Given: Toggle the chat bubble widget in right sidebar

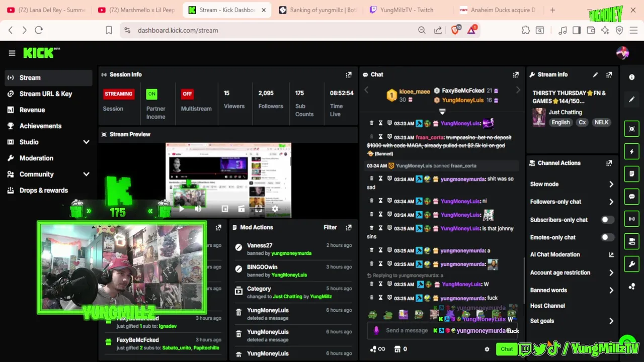Looking at the screenshot, I should coord(632,197).
